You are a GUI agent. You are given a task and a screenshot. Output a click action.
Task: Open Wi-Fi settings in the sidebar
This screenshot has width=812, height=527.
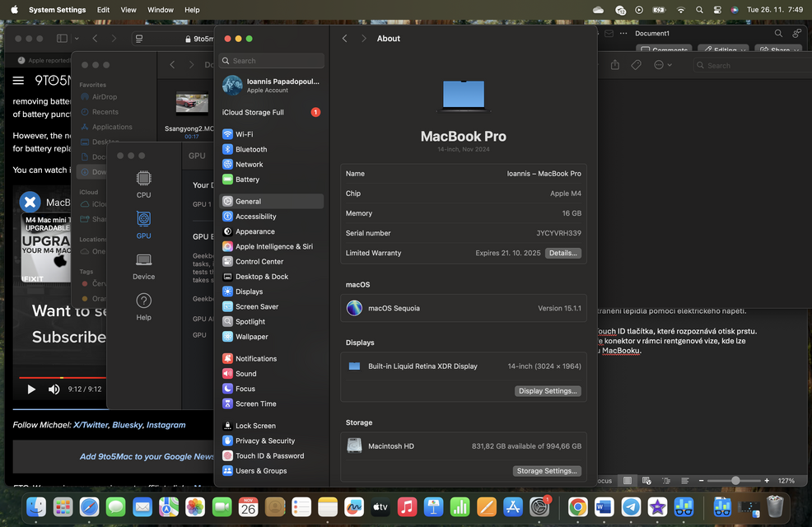tap(243, 133)
